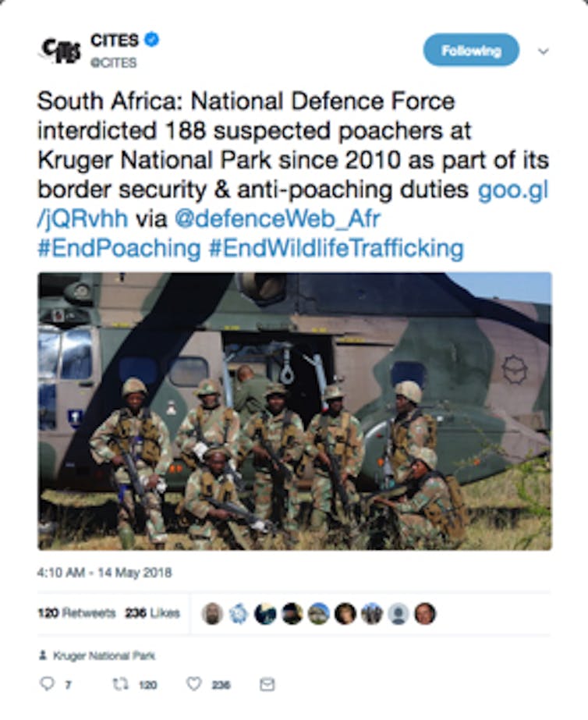This screenshot has width=588, height=720.
Task: Open the @CITES handle profile
Action: tap(113, 62)
